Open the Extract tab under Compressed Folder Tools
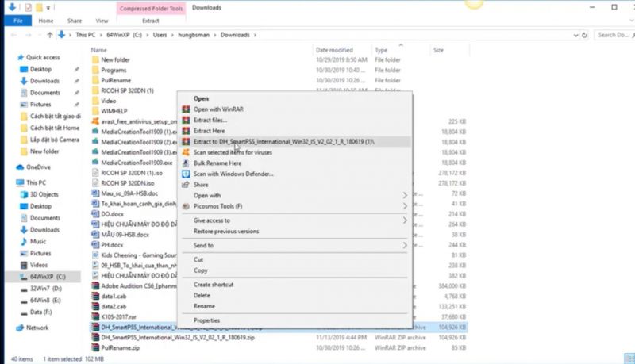The height and width of the screenshot is (364, 635). click(151, 21)
